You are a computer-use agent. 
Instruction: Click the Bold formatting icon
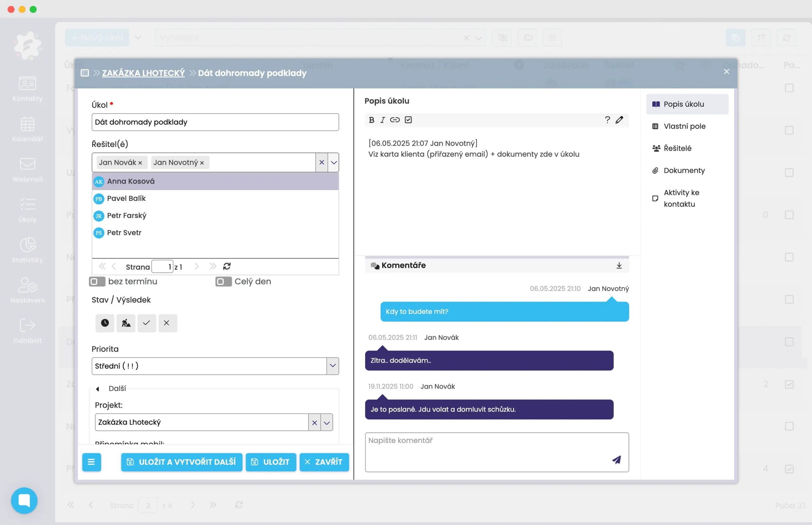coord(372,120)
